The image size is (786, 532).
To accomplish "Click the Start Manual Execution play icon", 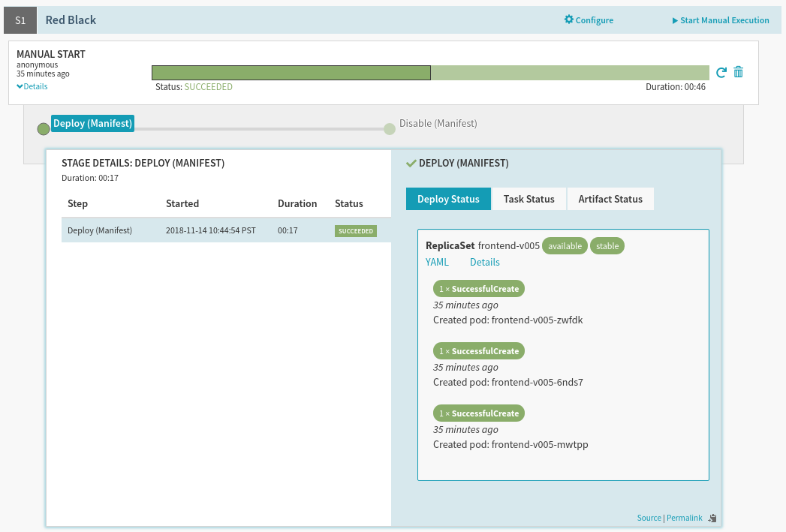I will pos(675,21).
